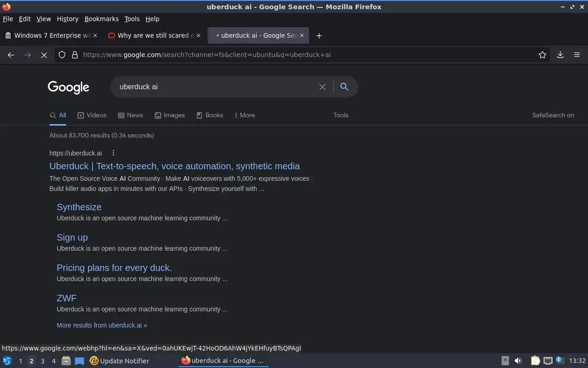
Task: Click the show desktop icon in taskbar
Action: 79,361
